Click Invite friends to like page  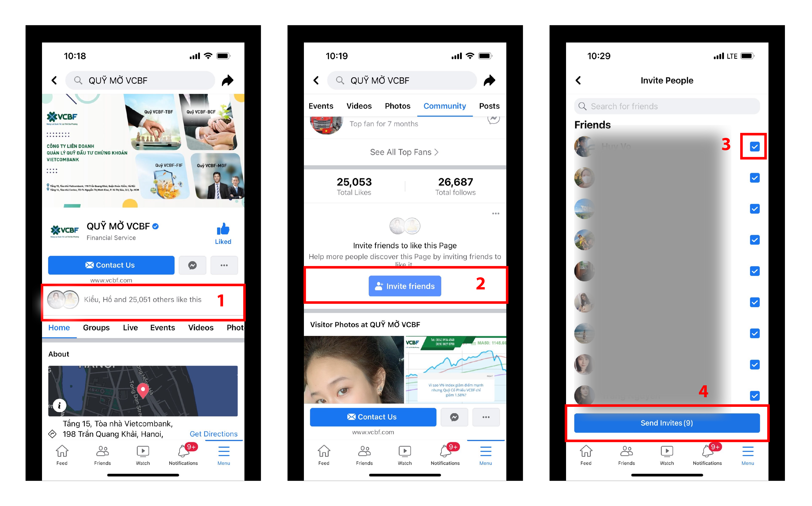pos(405,286)
